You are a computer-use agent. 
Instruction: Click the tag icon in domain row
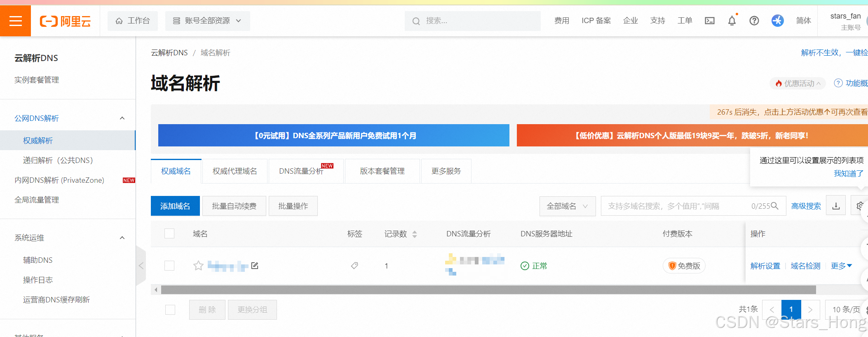354,266
